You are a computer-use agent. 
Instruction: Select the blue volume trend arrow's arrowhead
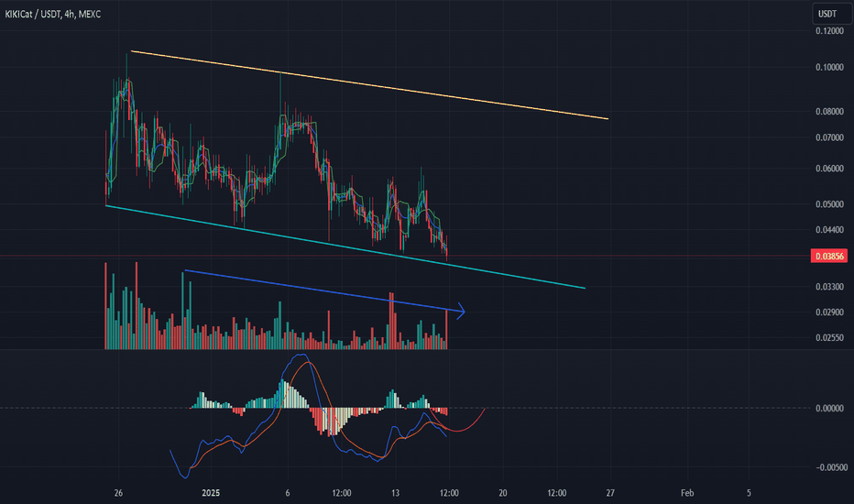click(461, 312)
